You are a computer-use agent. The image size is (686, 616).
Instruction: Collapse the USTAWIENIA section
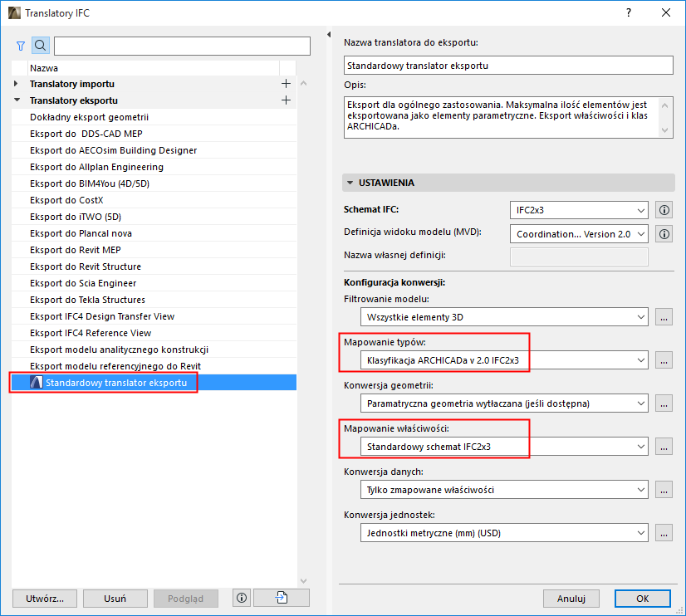[x=350, y=183]
